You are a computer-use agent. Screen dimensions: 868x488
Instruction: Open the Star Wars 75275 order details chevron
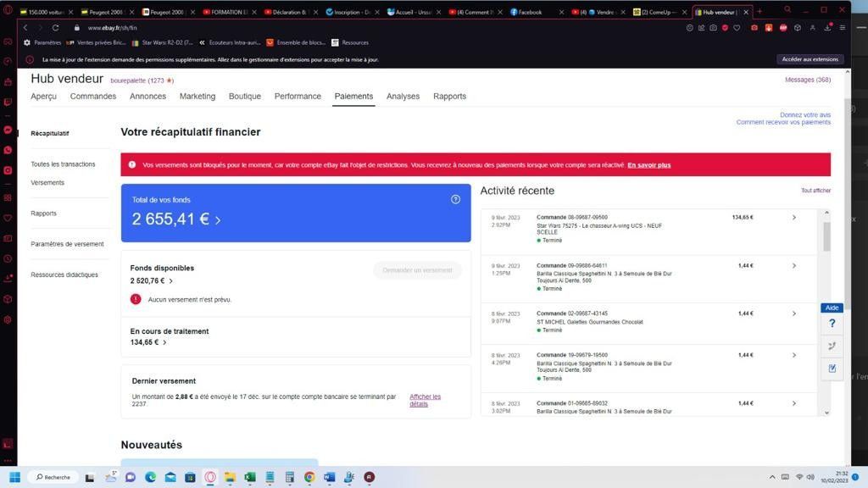[x=793, y=218]
